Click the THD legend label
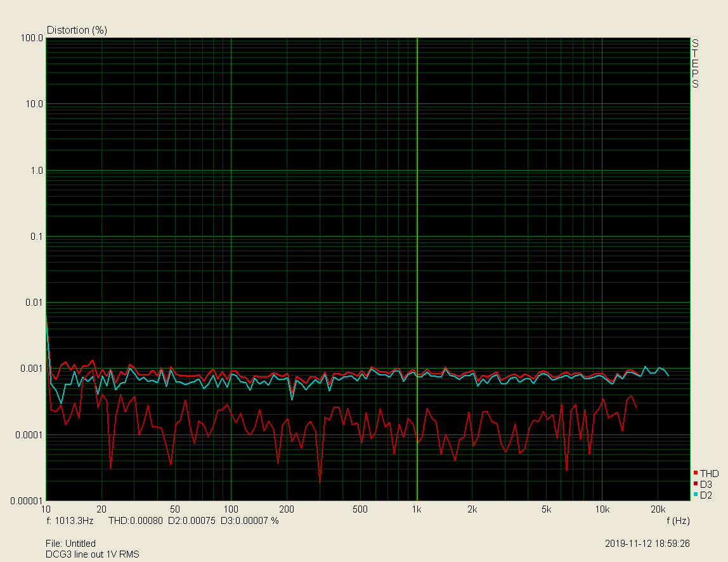This screenshot has width=728, height=562. point(710,473)
